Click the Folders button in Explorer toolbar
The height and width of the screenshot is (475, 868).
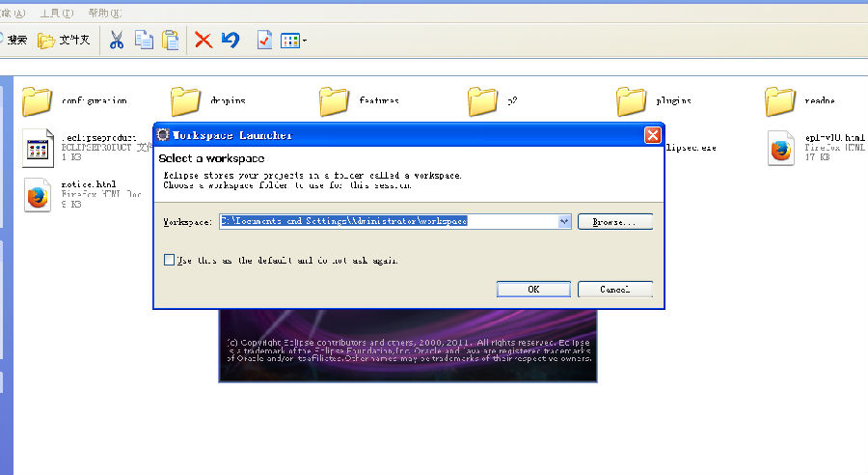[64, 40]
